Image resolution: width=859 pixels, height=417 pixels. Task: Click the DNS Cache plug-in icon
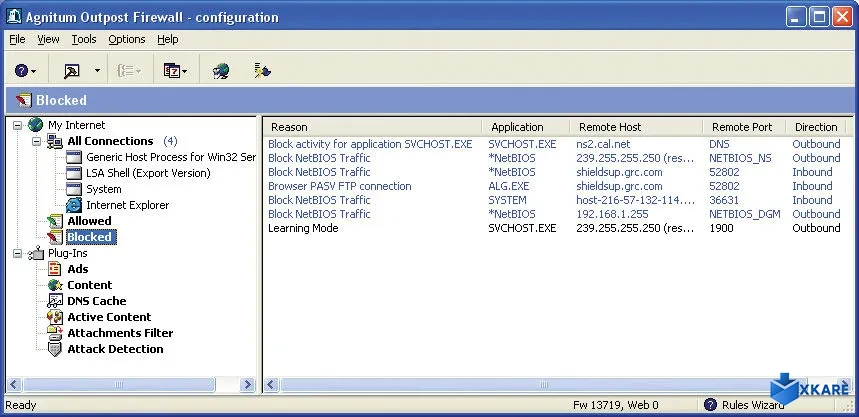[55, 301]
